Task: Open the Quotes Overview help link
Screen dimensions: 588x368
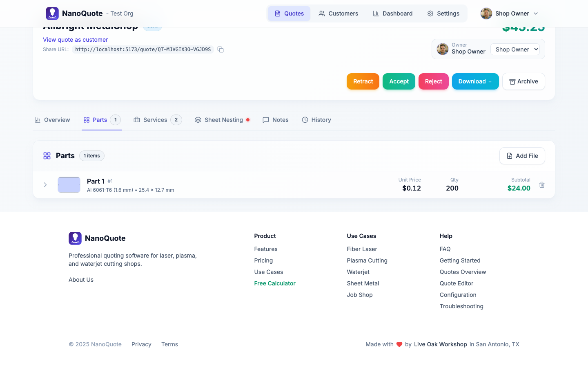Action: point(463,272)
